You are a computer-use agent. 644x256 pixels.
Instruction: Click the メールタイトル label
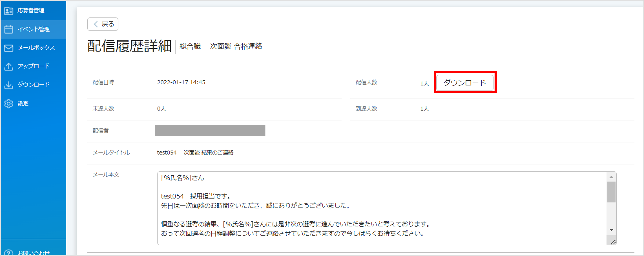pos(111,153)
